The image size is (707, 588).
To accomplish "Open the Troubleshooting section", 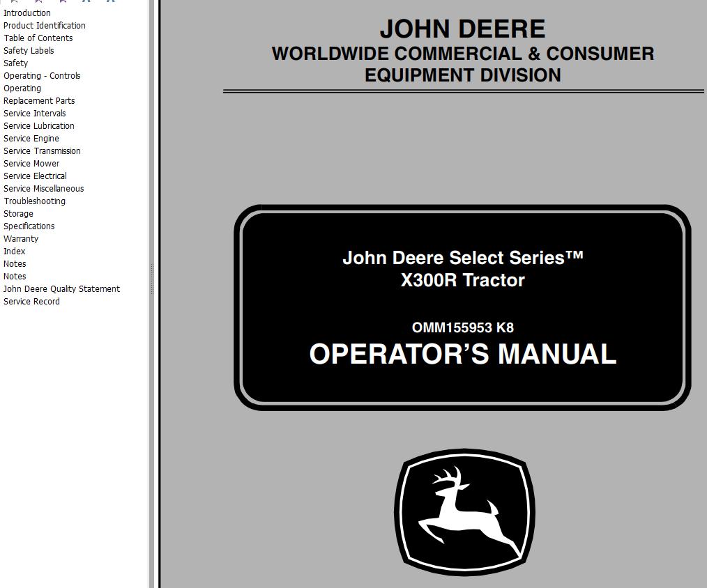I will [34, 201].
